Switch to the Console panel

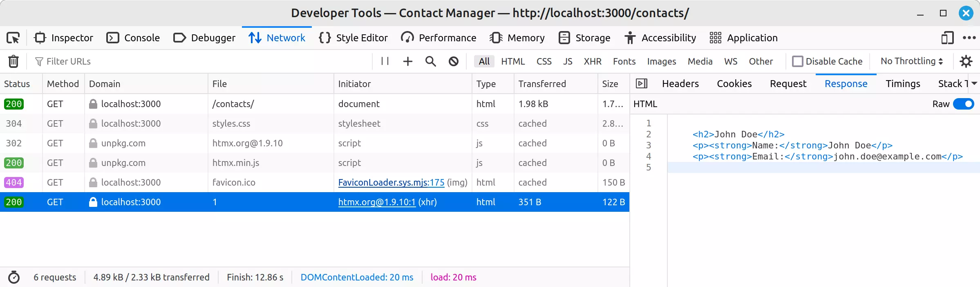coord(133,38)
